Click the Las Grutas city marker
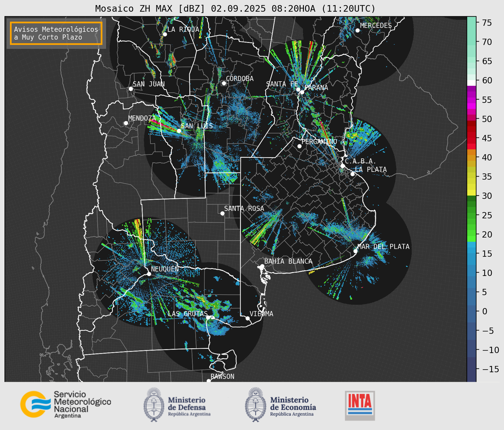This screenshot has width=504, height=430. coord(208,317)
